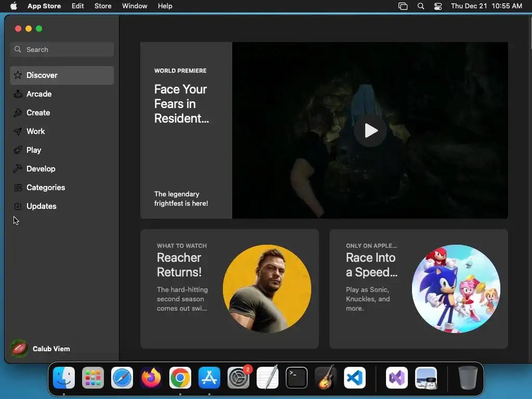Switch to the Work section
This screenshot has width=532, height=399.
tap(62, 131)
